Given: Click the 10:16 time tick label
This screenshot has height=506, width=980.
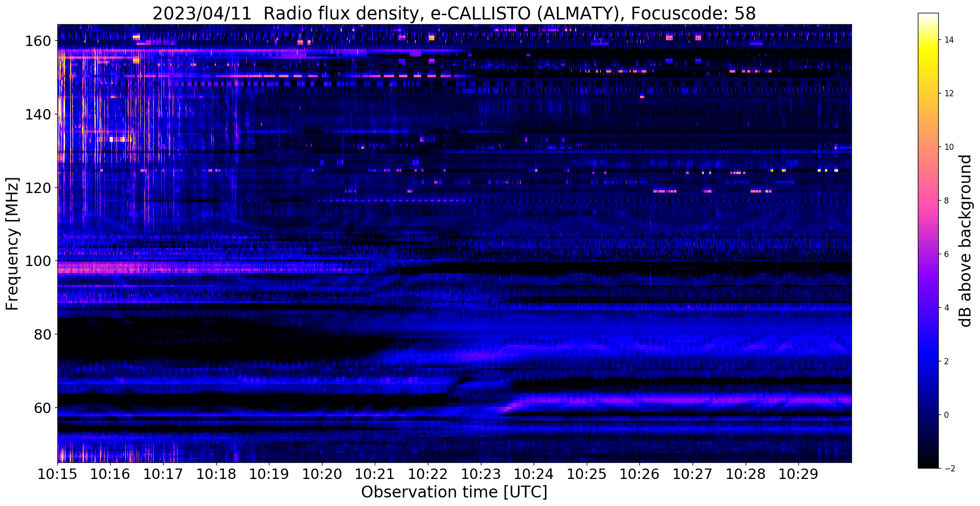Looking at the screenshot, I should click(x=111, y=474).
